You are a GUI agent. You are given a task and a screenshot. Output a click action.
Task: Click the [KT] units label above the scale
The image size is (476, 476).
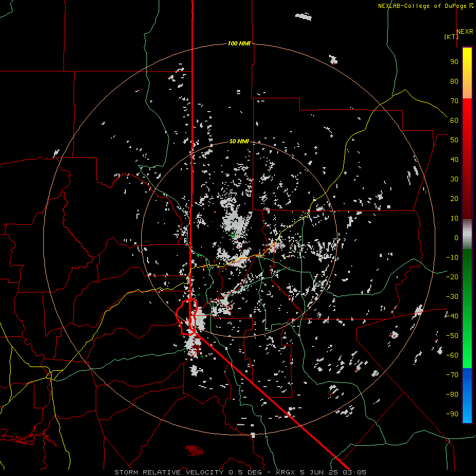click(452, 36)
